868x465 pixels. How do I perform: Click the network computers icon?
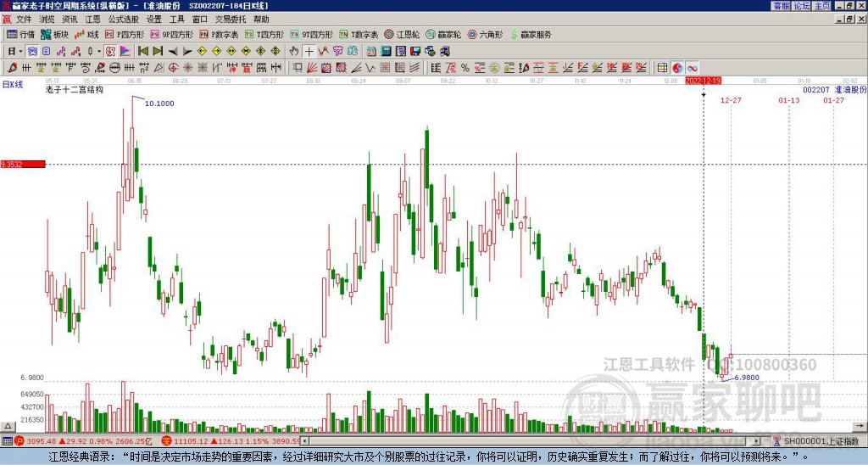tap(444, 52)
